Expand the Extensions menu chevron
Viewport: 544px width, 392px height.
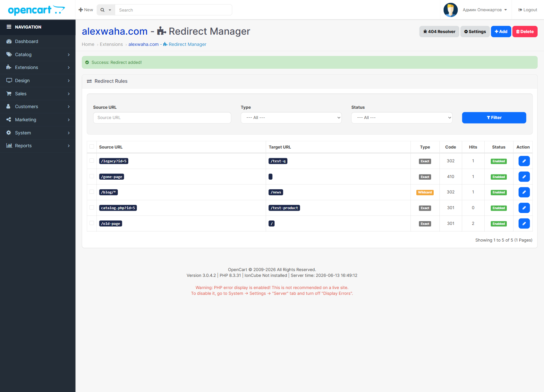(x=69, y=67)
